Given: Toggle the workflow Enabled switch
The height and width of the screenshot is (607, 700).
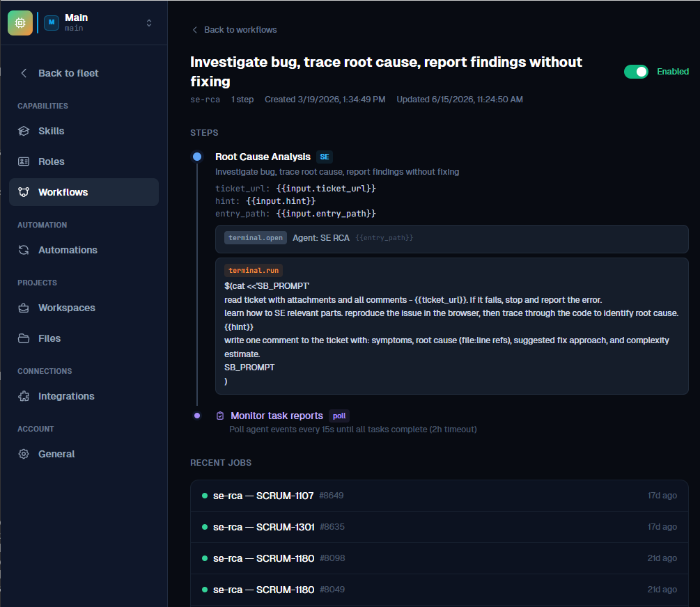Looking at the screenshot, I should pos(636,72).
